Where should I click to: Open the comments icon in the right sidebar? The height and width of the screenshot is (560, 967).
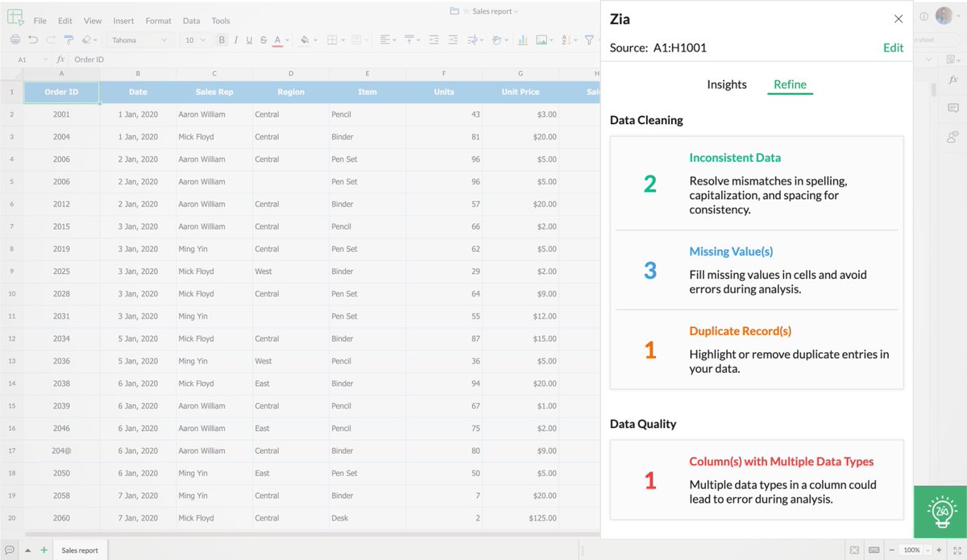953,107
